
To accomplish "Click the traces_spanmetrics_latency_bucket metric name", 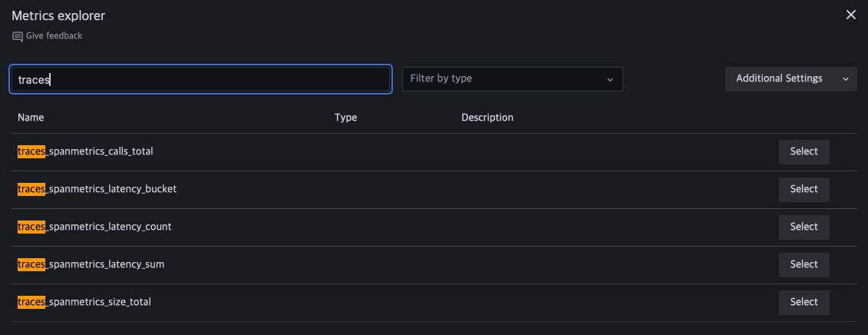I will click(97, 189).
